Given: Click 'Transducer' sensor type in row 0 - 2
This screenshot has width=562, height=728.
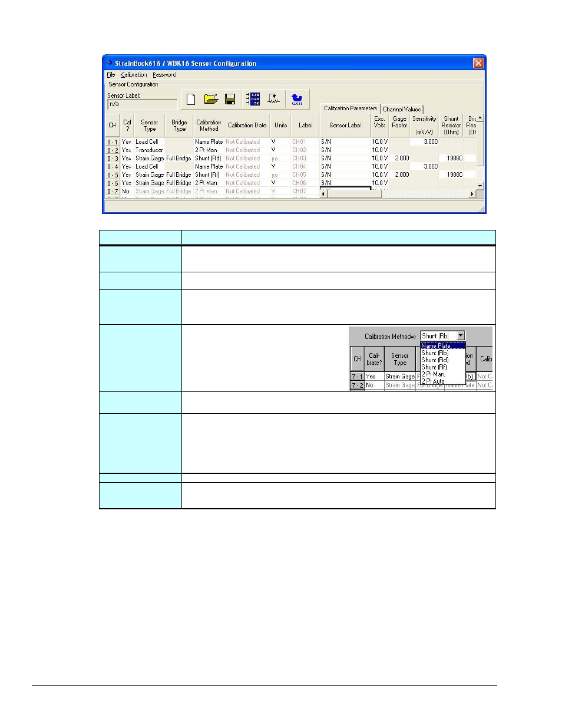Looking at the screenshot, I should point(149,150).
